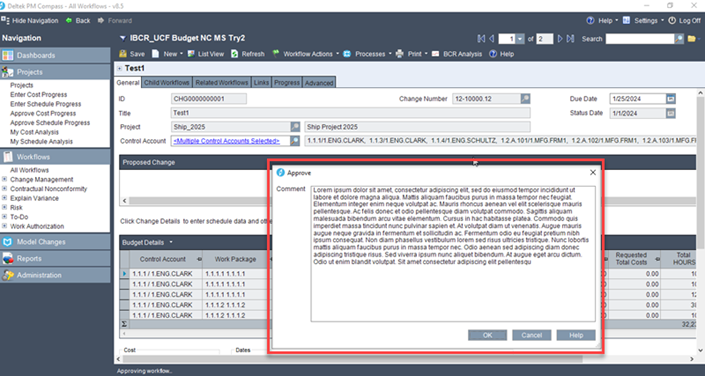
Task: Expand the Risk node
Action: pyautogui.click(x=4, y=207)
